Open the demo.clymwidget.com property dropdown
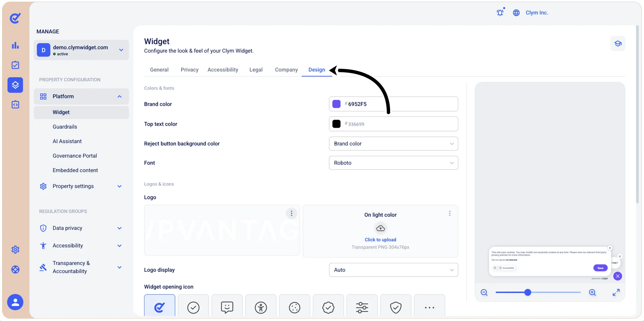Screen dimensions: 644x321 [x=81, y=50]
